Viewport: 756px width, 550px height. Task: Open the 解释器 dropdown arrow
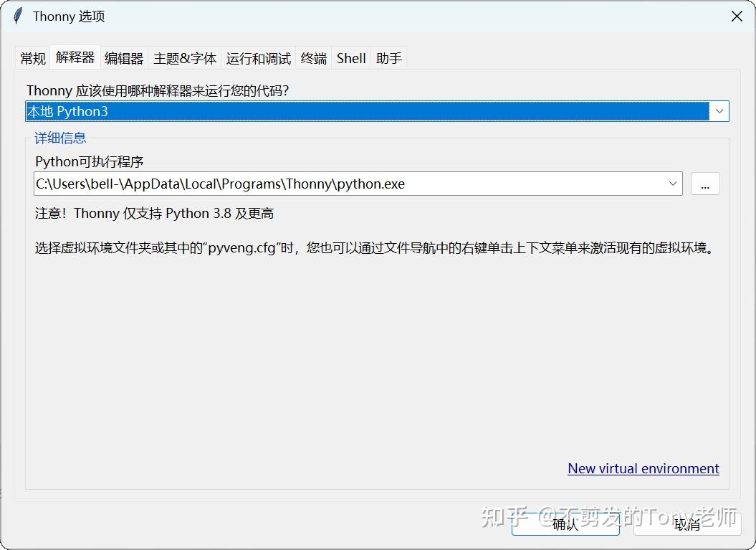(x=719, y=111)
